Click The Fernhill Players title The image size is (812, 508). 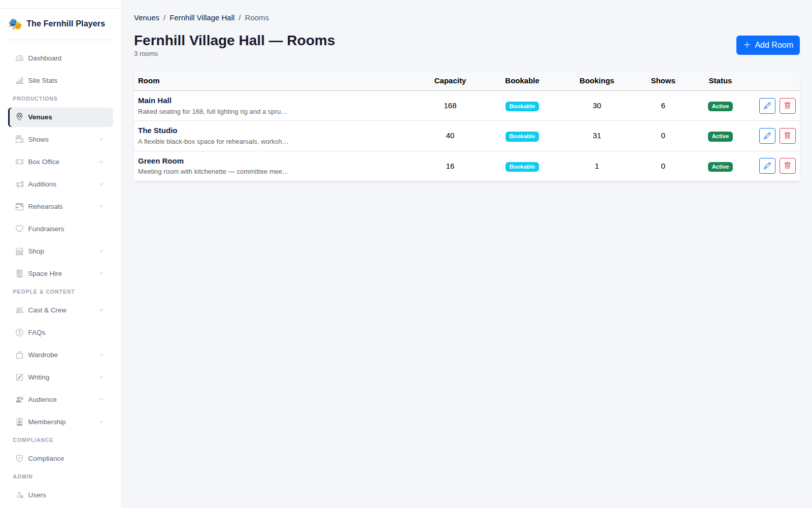(x=65, y=24)
